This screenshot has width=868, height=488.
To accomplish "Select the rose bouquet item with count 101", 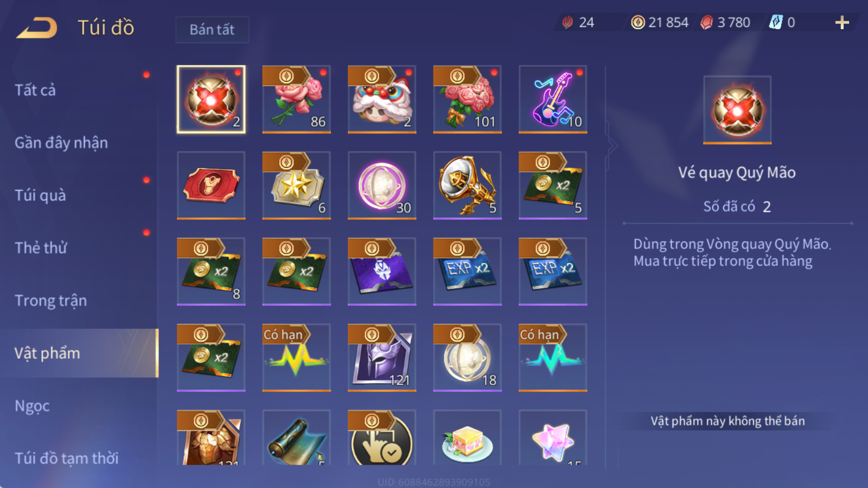I will click(467, 99).
